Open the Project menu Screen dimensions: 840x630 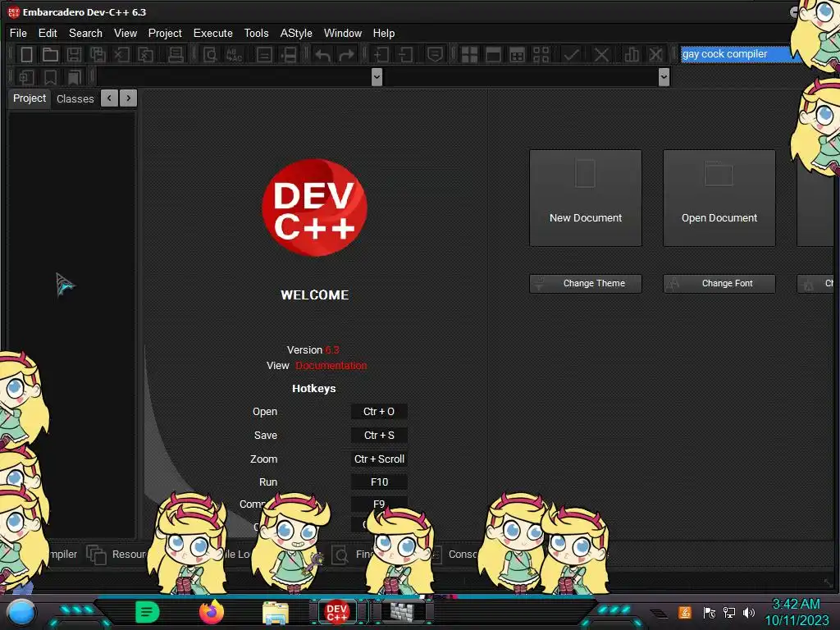coord(165,33)
